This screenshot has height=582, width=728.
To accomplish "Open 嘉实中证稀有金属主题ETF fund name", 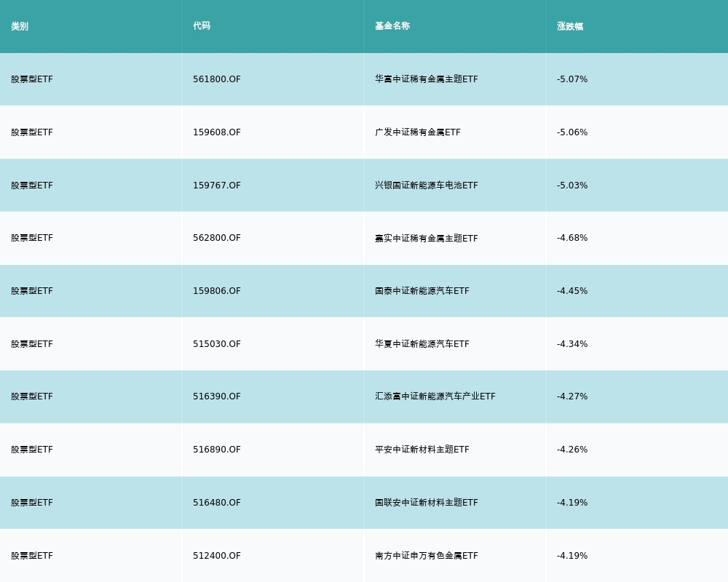I will (427, 238).
